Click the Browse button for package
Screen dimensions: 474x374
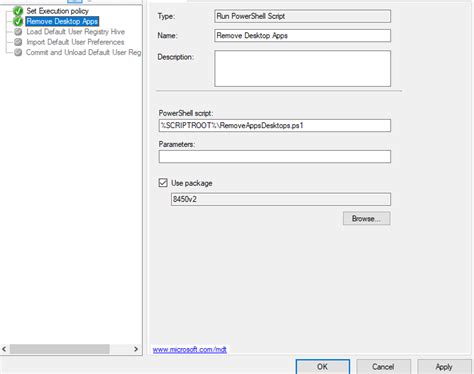(366, 219)
